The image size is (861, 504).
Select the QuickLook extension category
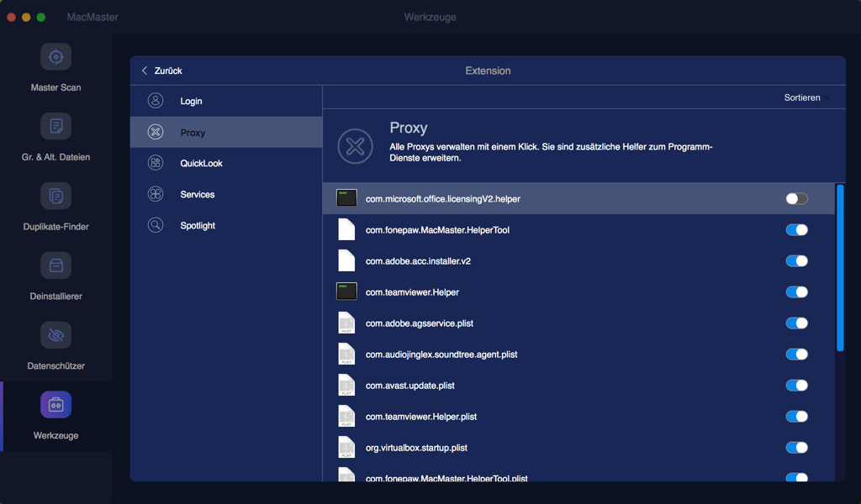(226, 163)
